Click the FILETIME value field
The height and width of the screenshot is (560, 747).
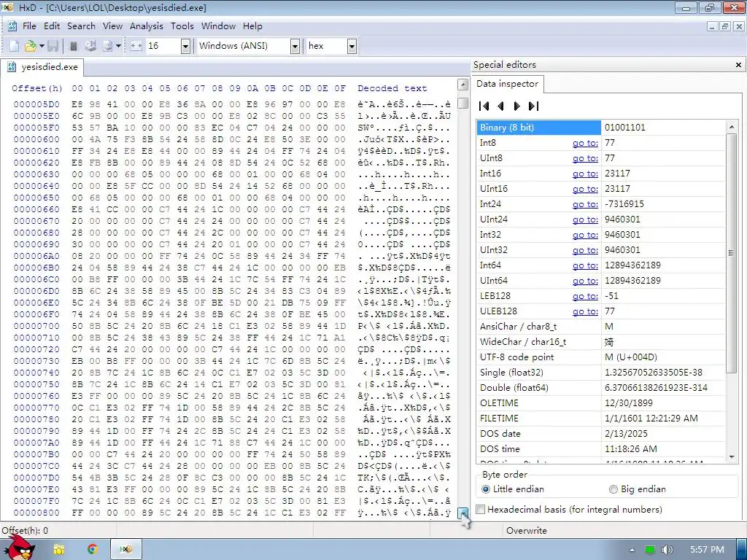pyautogui.click(x=662, y=418)
